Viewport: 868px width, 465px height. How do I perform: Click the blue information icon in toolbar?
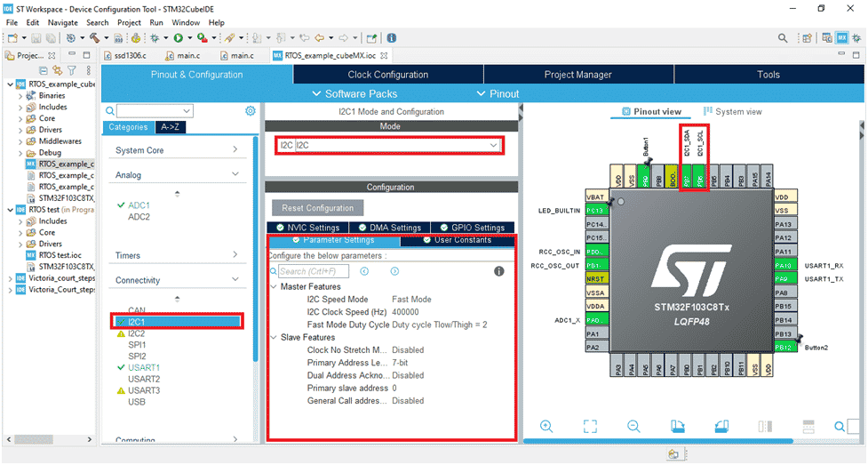(x=392, y=37)
